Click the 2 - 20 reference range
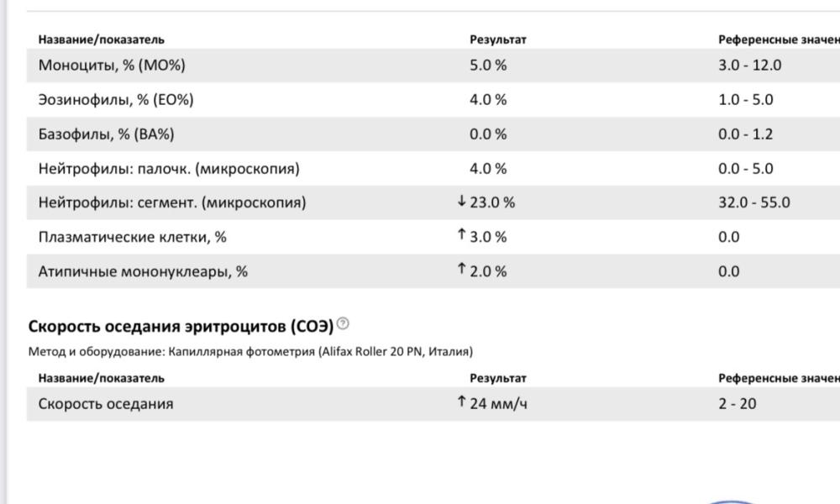The height and width of the screenshot is (504, 840). pos(738,404)
